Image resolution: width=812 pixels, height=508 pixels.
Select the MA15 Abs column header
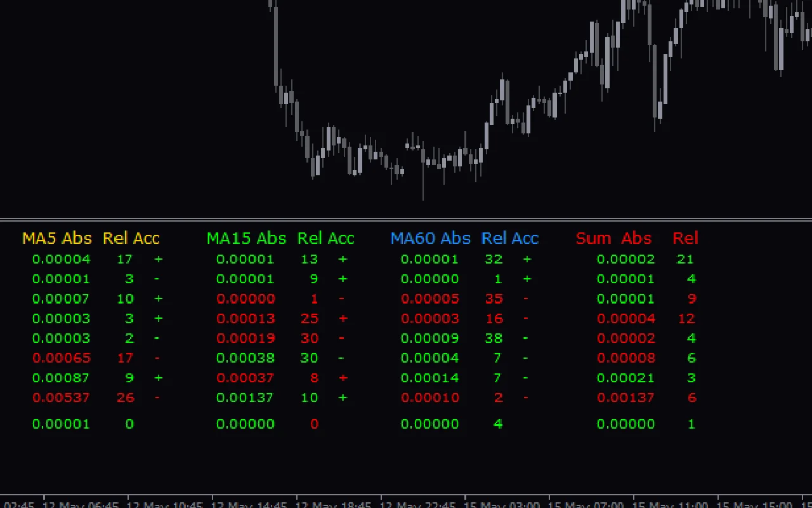246,238
